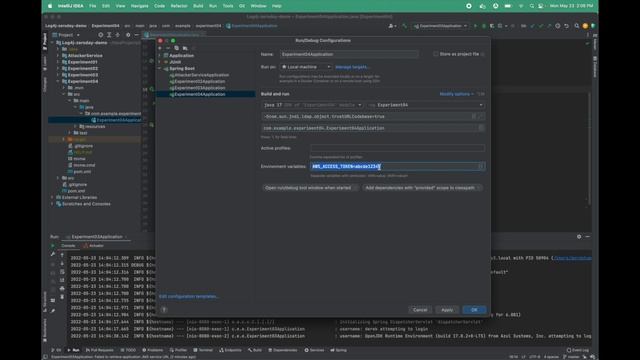
Task: Expand the Application configuration group
Action: click(x=160, y=56)
